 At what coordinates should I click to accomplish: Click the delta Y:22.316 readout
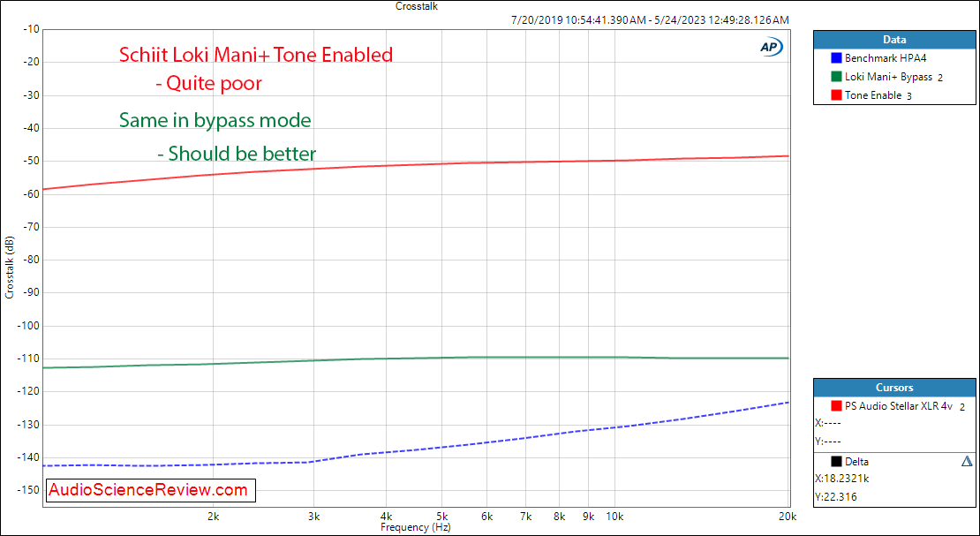tap(836, 497)
